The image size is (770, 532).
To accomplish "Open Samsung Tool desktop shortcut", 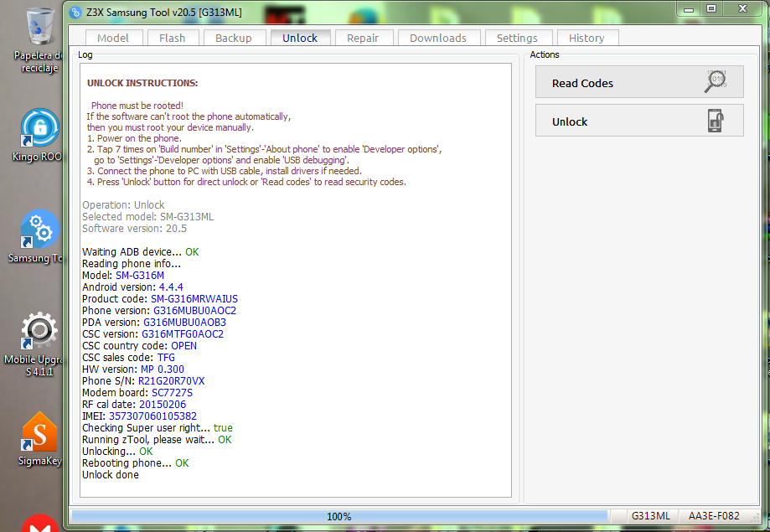I will (x=39, y=230).
